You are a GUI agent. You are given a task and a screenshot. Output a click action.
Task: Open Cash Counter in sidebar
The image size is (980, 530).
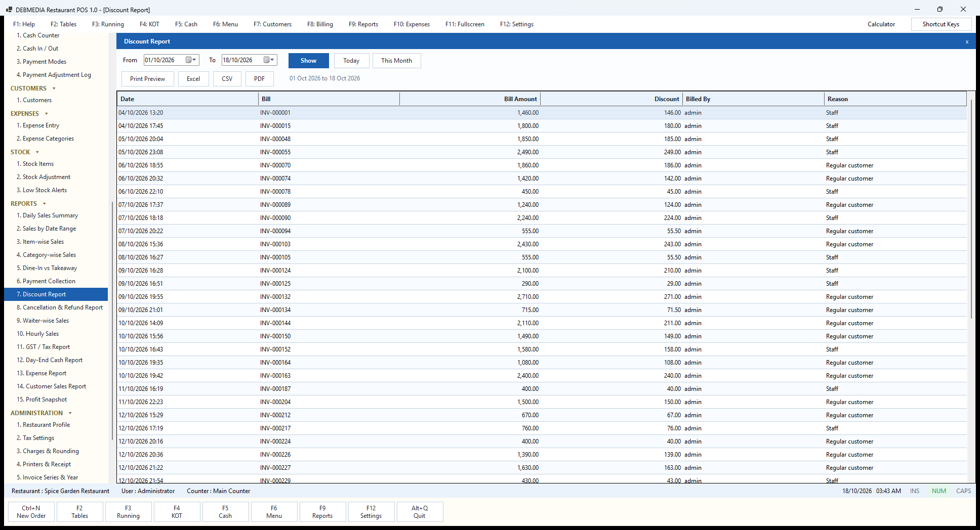tap(38, 35)
